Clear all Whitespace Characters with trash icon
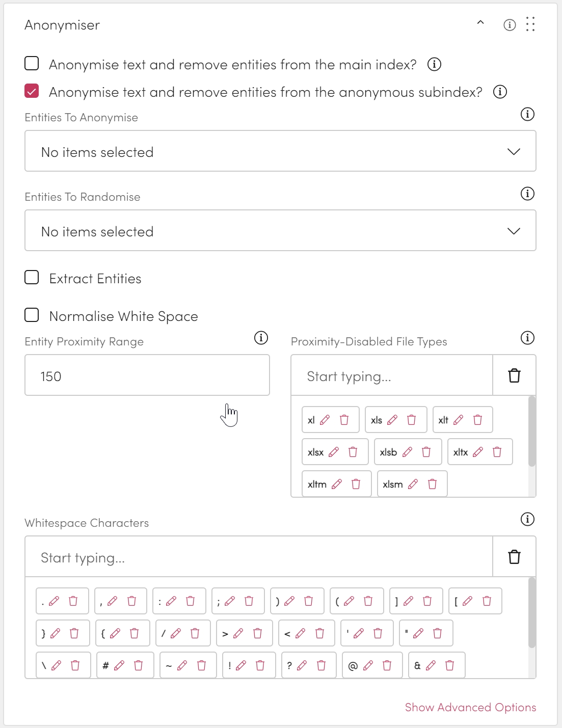The width and height of the screenshot is (562, 728). click(514, 557)
